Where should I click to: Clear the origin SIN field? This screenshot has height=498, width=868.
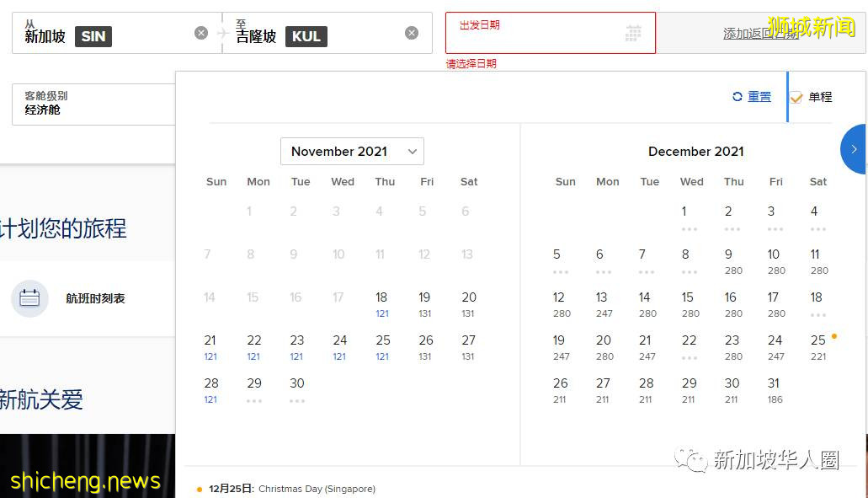(201, 33)
